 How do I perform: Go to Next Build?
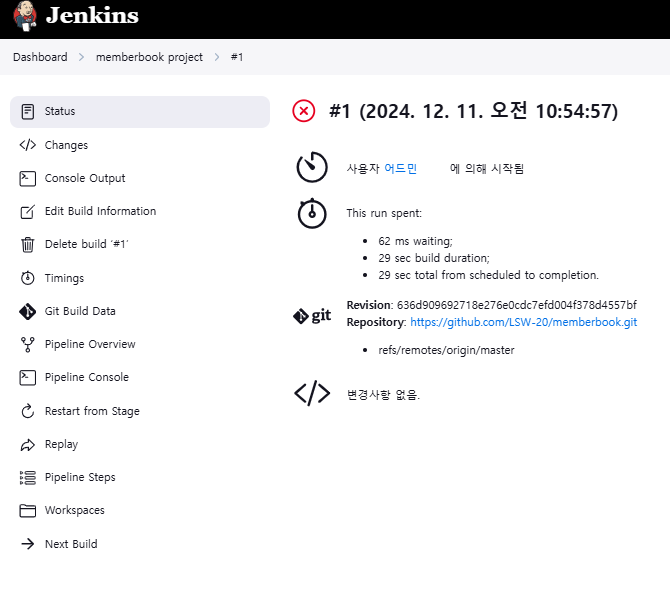click(x=71, y=544)
